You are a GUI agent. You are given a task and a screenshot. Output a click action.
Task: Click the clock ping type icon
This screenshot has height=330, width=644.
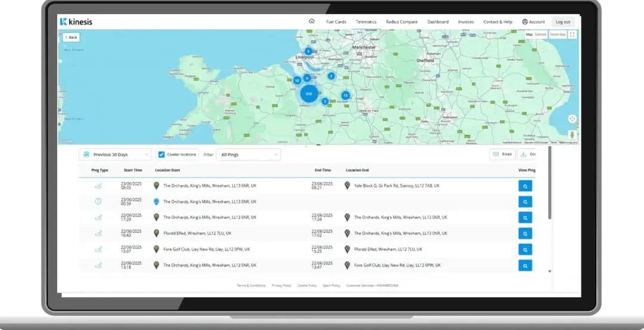(x=98, y=202)
